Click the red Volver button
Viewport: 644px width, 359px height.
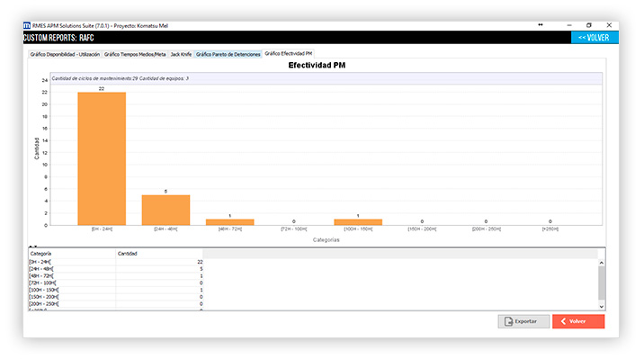coord(578,321)
